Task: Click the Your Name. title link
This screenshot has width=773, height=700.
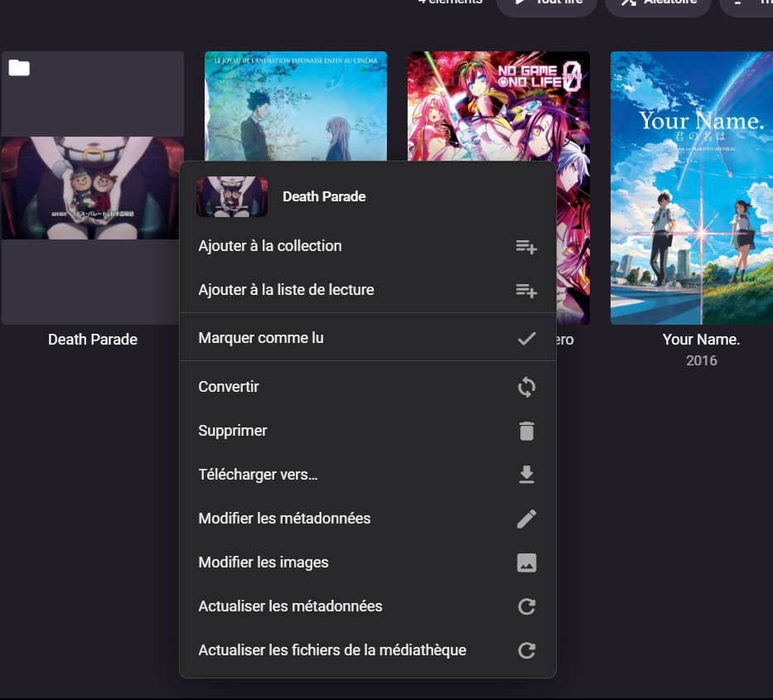Action: coord(701,339)
